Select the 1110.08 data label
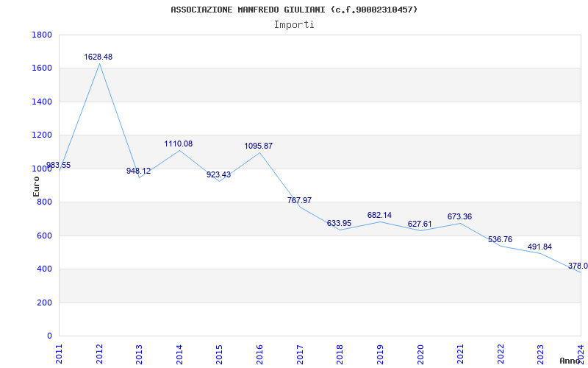The height and width of the screenshot is (368, 588). [178, 144]
